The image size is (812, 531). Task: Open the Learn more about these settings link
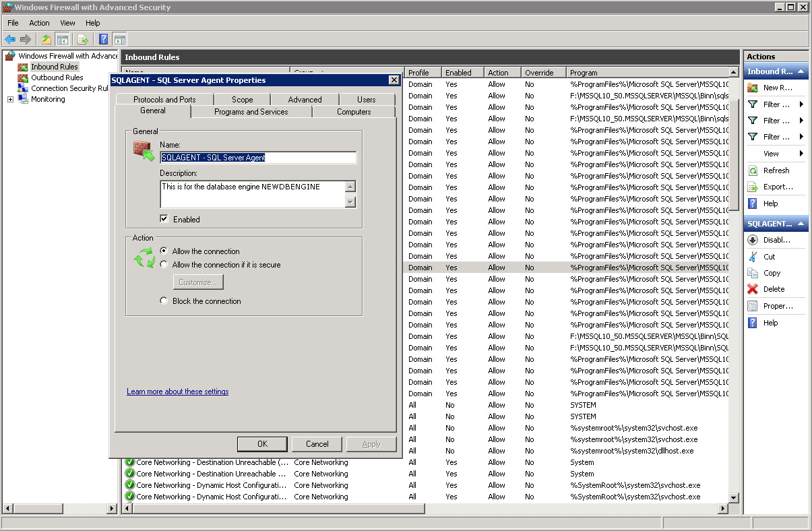178,392
